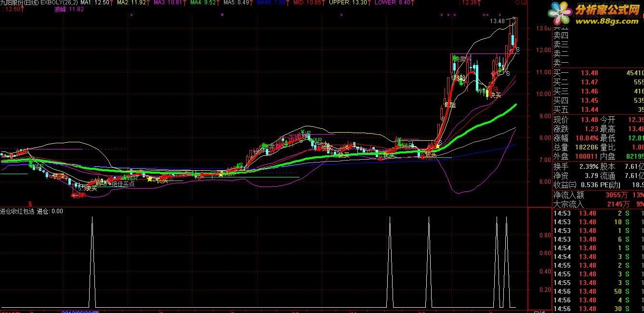This screenshot has height=313, width=644.
Task: Click the diamond icon above the price axis
Action: 518,3
